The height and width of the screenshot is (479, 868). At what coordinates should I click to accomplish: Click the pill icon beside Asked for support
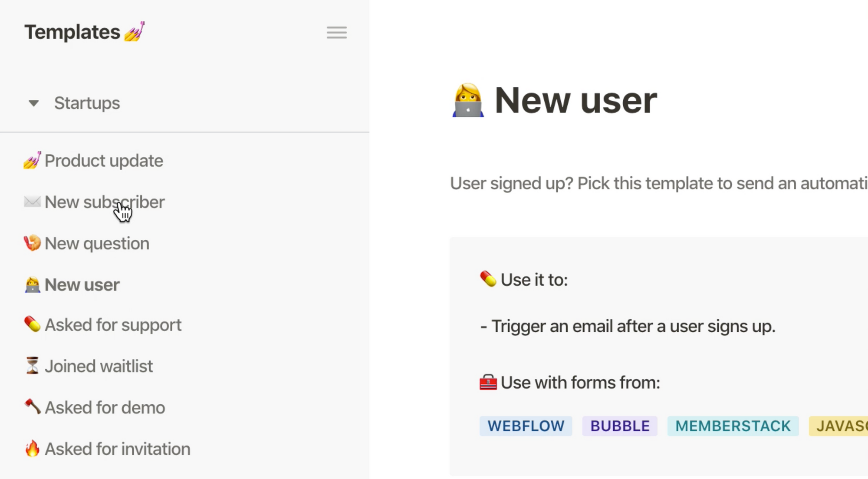click(33, 324)
